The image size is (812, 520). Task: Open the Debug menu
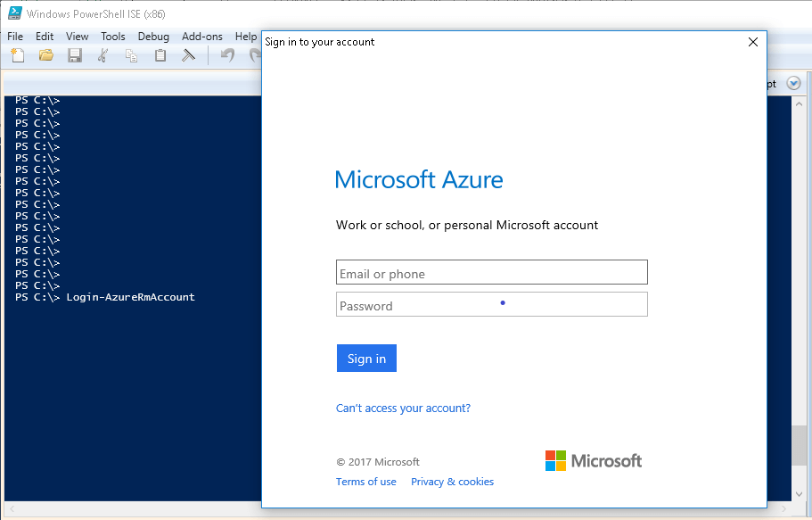153,37
